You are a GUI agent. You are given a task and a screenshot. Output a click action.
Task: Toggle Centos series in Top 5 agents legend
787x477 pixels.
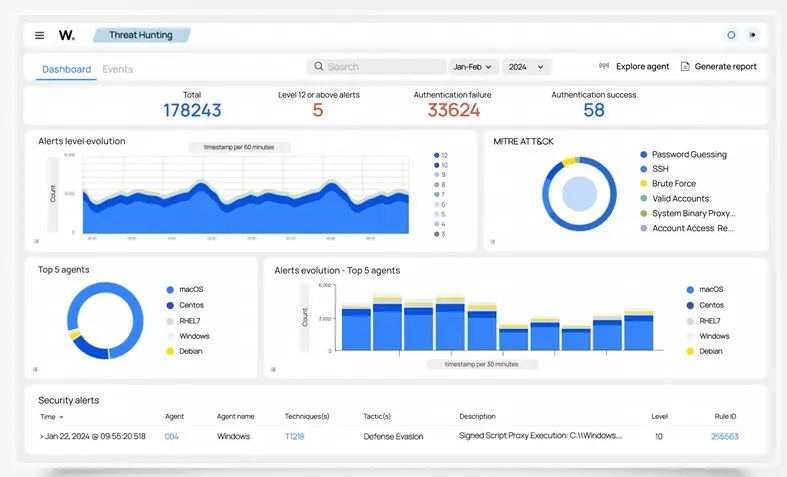tap(170, 305)
